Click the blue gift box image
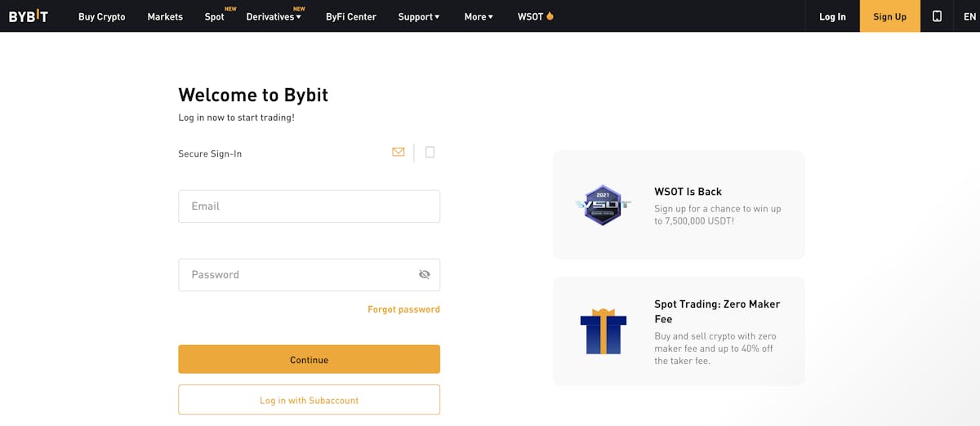The height and width of the screenshot is (426, 980). click(603, 331)
